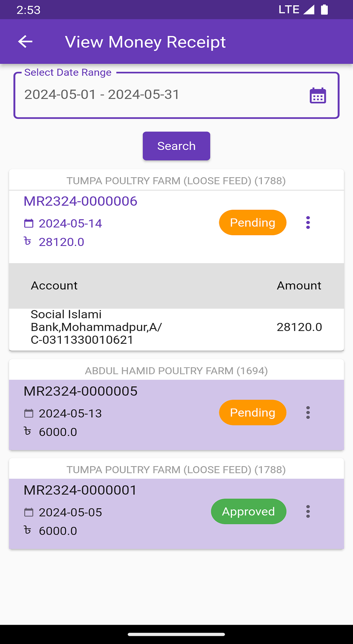Viewport: 353px width, 644px height.
Task: Tap the Account column header
Action: tap(54, 286)
